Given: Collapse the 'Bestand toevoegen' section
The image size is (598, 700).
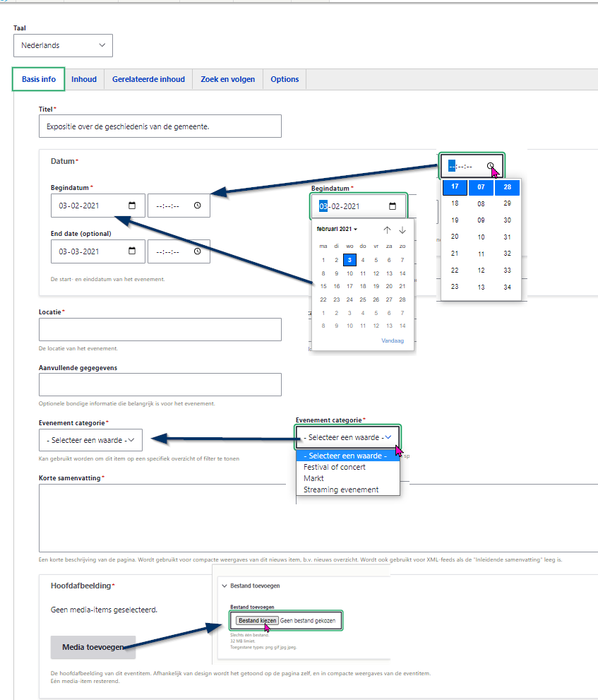Looking at the screenshot, I should [225, 586].
